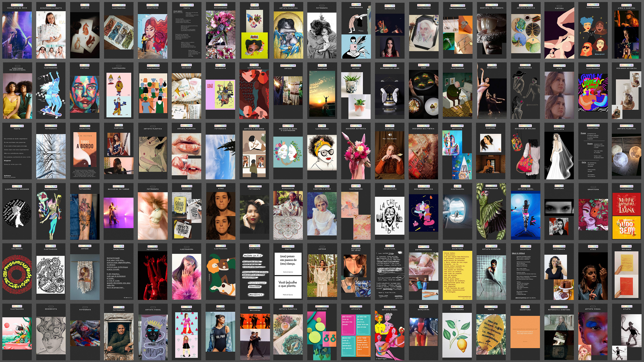Select the lemon branch illustration

(x=457, y=335)
